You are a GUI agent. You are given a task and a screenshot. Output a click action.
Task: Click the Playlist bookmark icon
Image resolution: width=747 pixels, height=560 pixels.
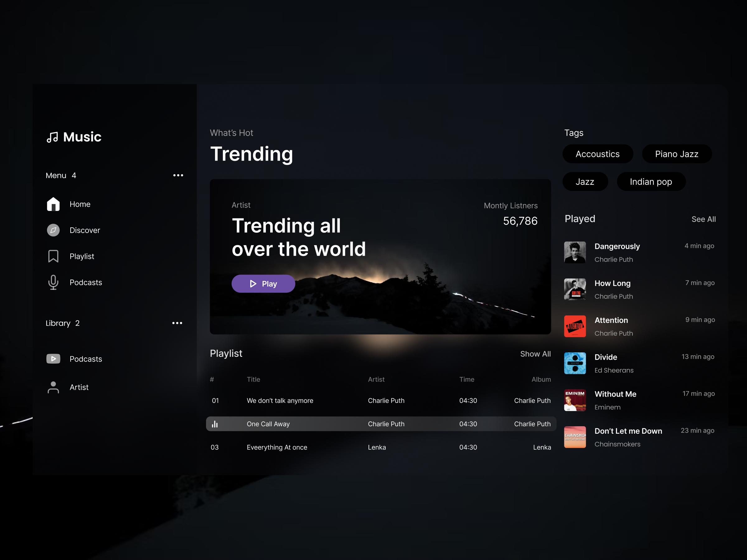coord(53,256)
